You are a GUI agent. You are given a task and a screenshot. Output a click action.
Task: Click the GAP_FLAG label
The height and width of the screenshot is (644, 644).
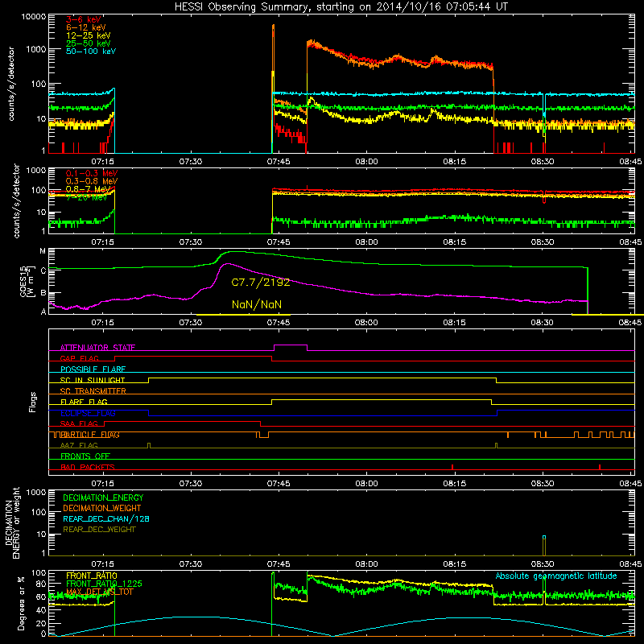[79, 358]
